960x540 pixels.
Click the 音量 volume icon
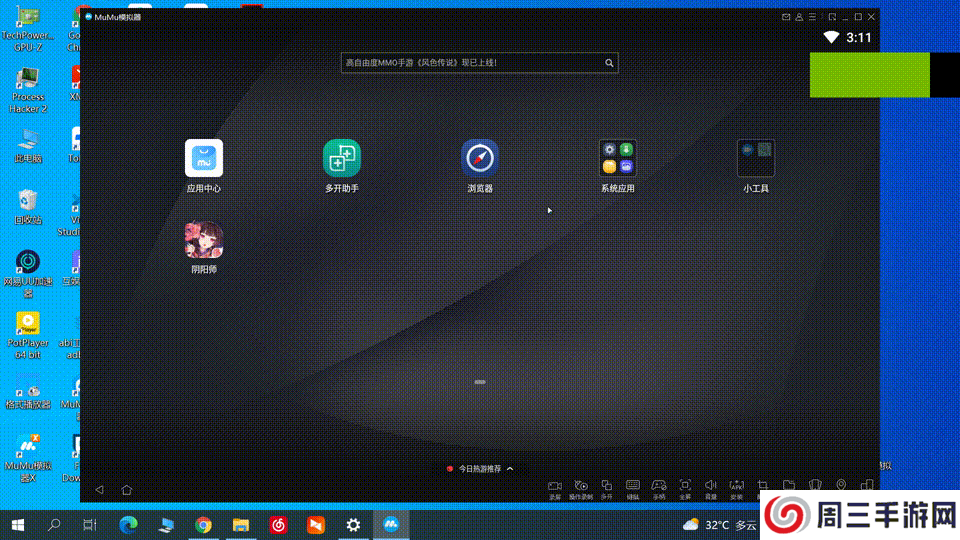click(x=711, y=486)
